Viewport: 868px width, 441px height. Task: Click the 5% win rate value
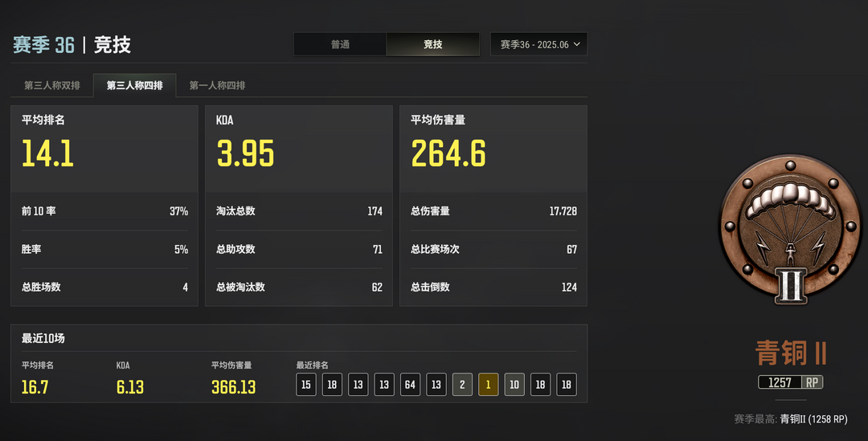tap(182, 250)
